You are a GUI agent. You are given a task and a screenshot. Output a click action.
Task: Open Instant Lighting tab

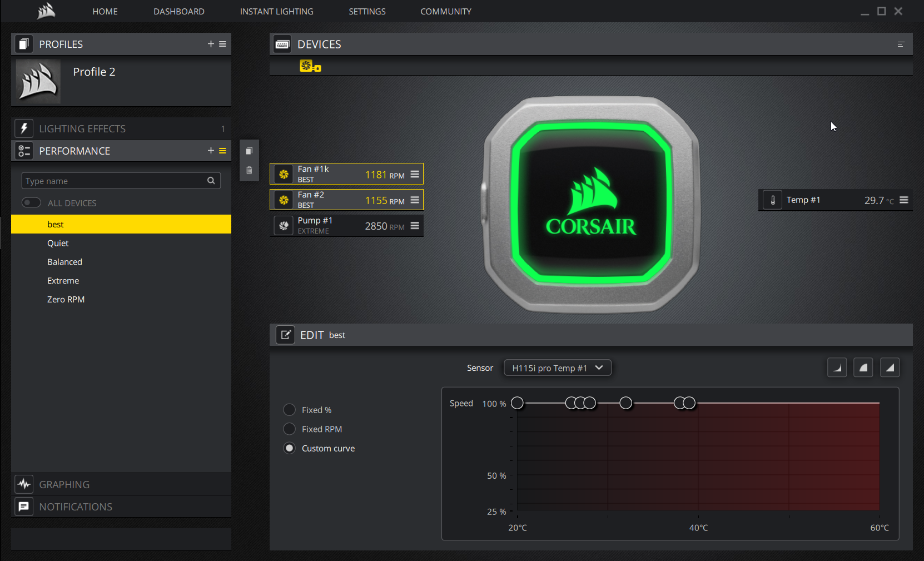pyautogui.click(x=276, y=11)
